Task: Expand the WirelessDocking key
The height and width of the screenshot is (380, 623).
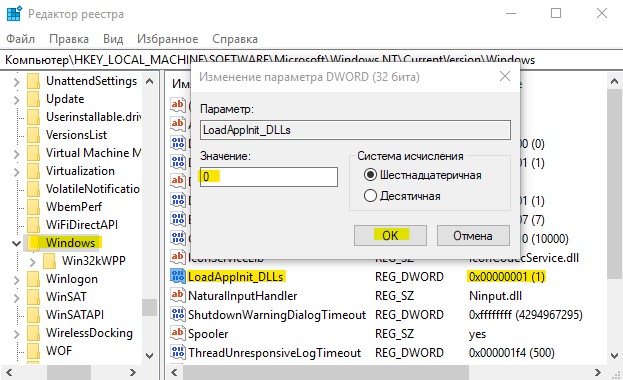Action: point(17,334)
